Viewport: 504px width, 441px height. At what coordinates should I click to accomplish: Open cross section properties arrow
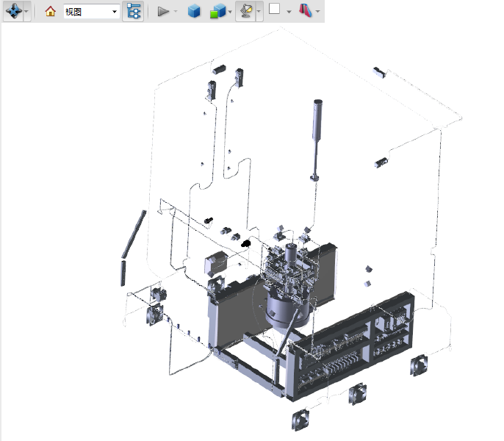click(x=317, y=12)
